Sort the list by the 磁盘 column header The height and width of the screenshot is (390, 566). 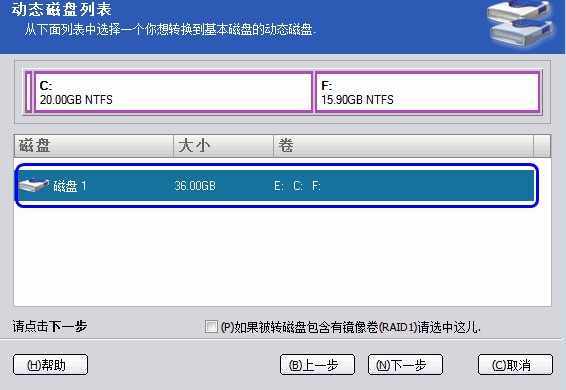(x=94, y=146)
